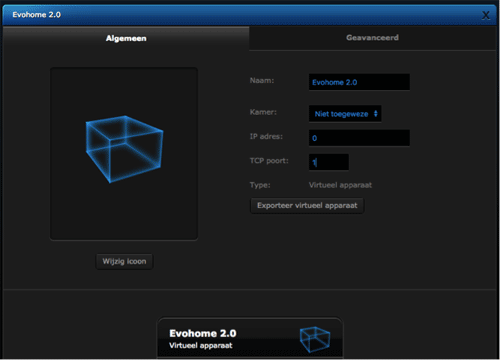Switch to the Algemeen tab
The width and height of the screenshot is (500, 360).
click(126, 38)
